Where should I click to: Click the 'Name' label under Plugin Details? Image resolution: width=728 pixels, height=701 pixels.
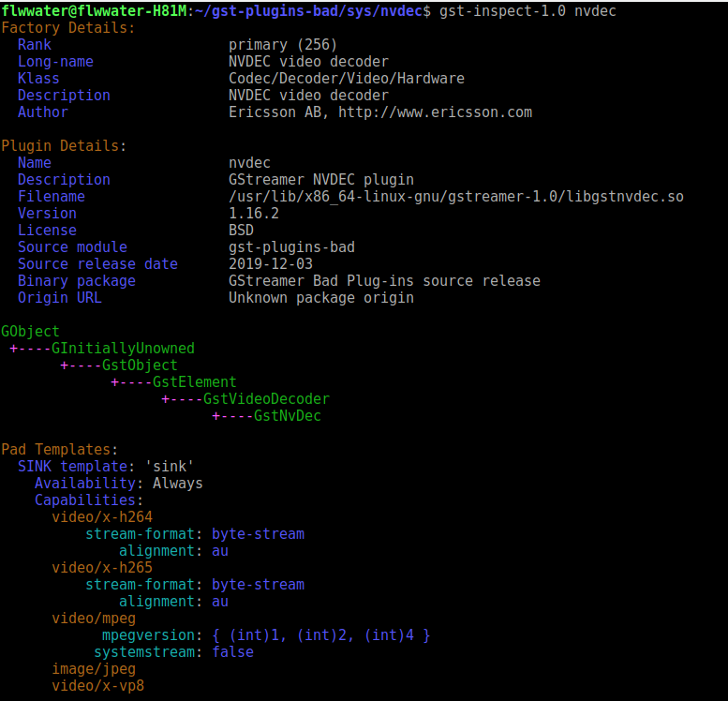(35, 163)
